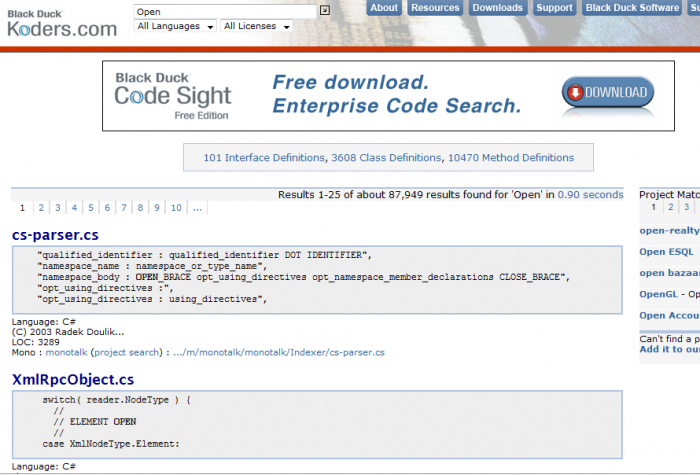Open the Black Duck Software menu tab
This screenshot has height=475, width=700.
pos(632,8)
